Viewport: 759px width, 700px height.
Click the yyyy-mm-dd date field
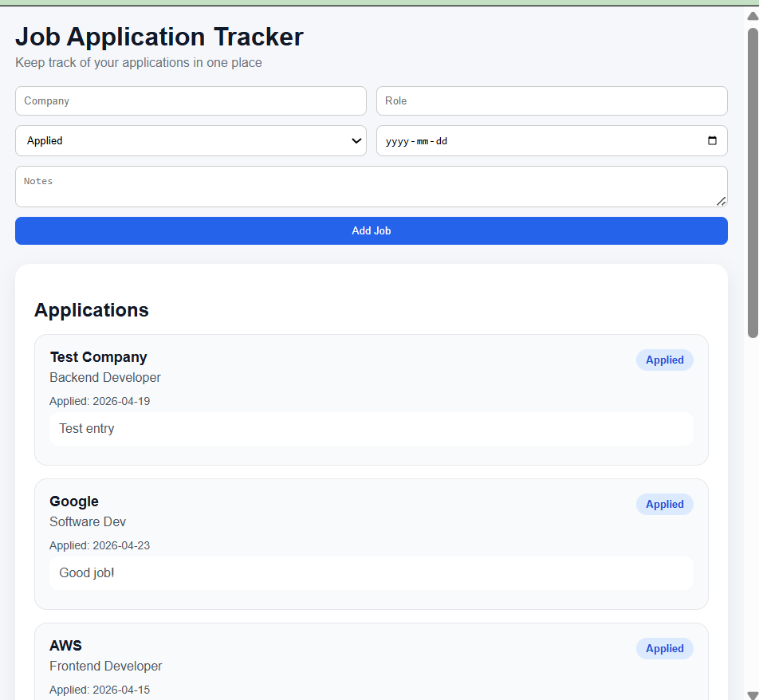click(x=552, y=141)
